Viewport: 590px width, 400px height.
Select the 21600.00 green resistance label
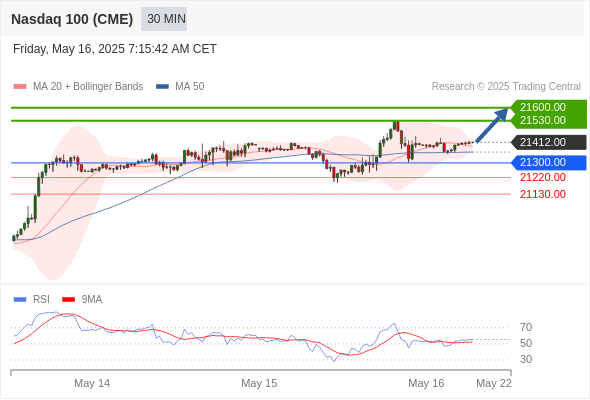pyautogui.click(x=543, y=107)
